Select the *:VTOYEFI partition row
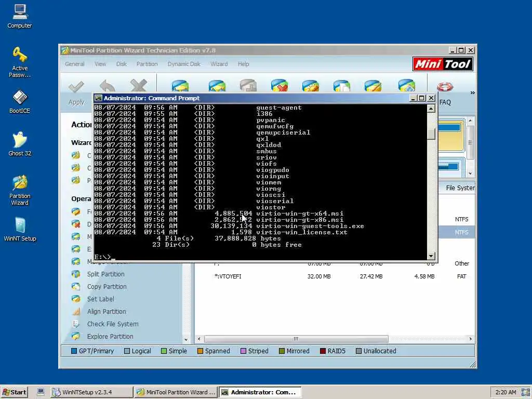This screenshot has height=399, width=532. pyautogui.click(x=335, y=276)
